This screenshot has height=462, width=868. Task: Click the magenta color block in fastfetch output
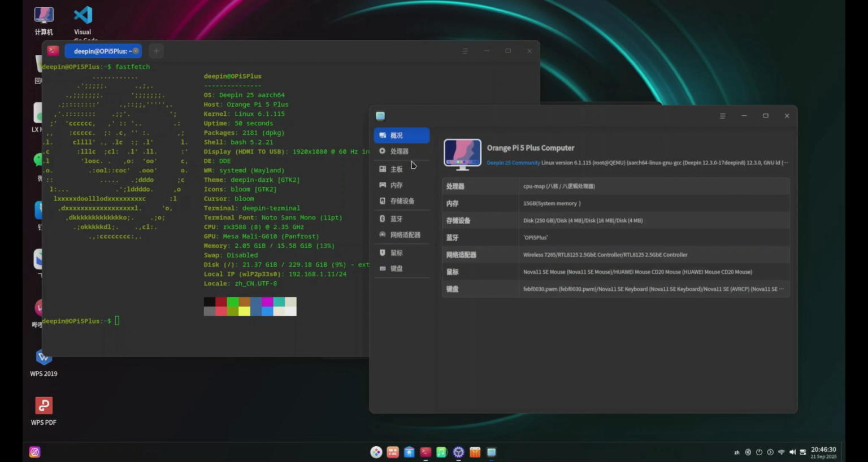coord(267,302)
